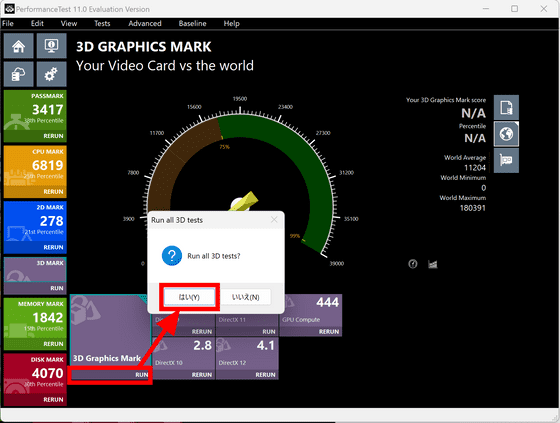The height and width of the screenshot is (423, 560).
Task: Click the video card icon on right
Action: tap(506, 160)
